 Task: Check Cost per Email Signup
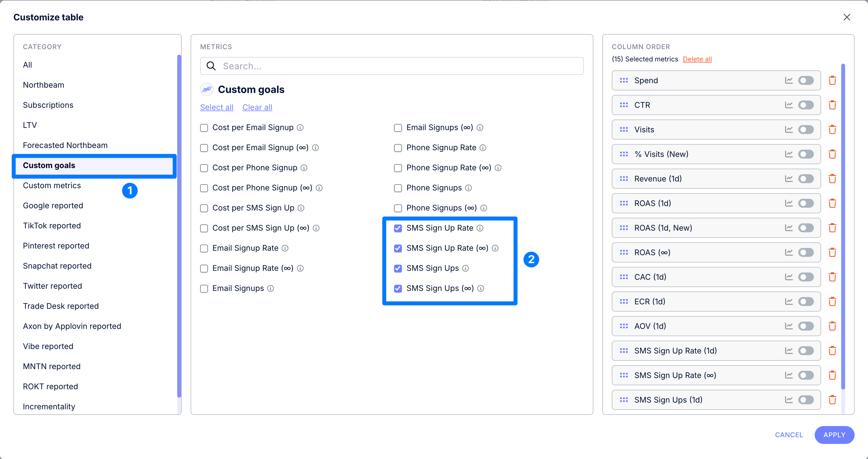pyautogui.click(x=204, y=128)
